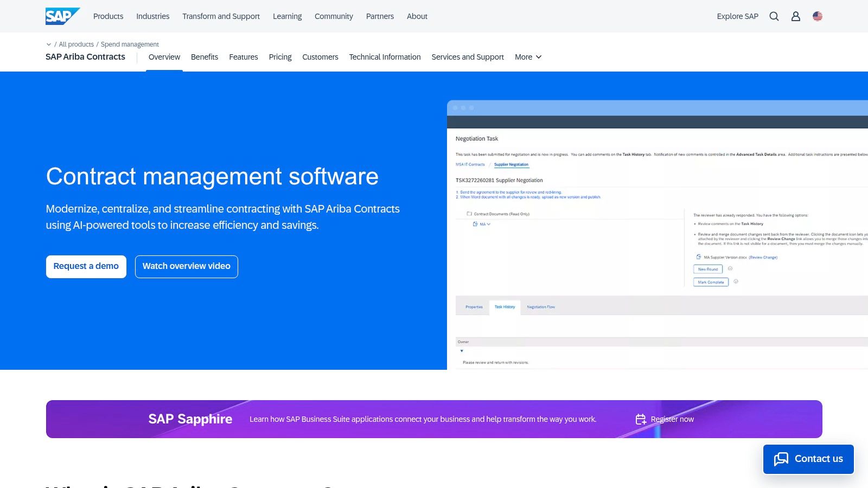Go to All products breadcrumb
Viewport: 868px width, 488px height.
[76, 44]
